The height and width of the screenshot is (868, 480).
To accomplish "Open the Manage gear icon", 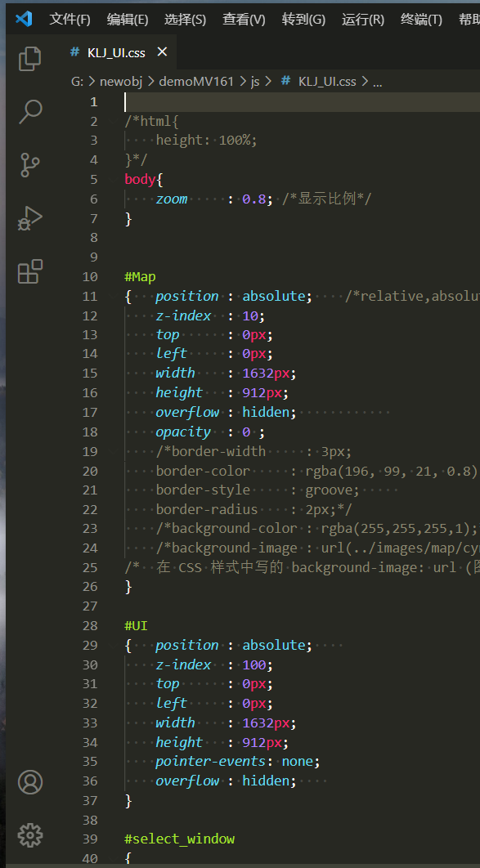I will pyautogui.click(x=30, y=834).
